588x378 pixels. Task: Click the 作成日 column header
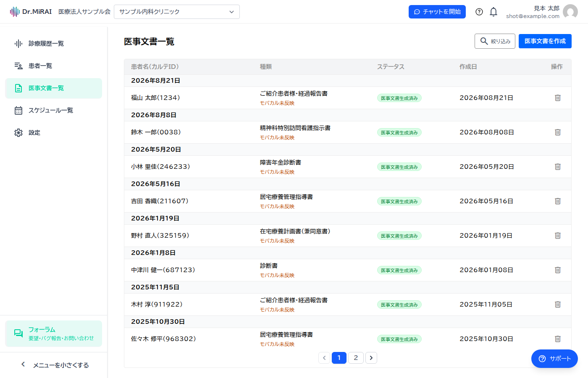click(x=468, y=67)
